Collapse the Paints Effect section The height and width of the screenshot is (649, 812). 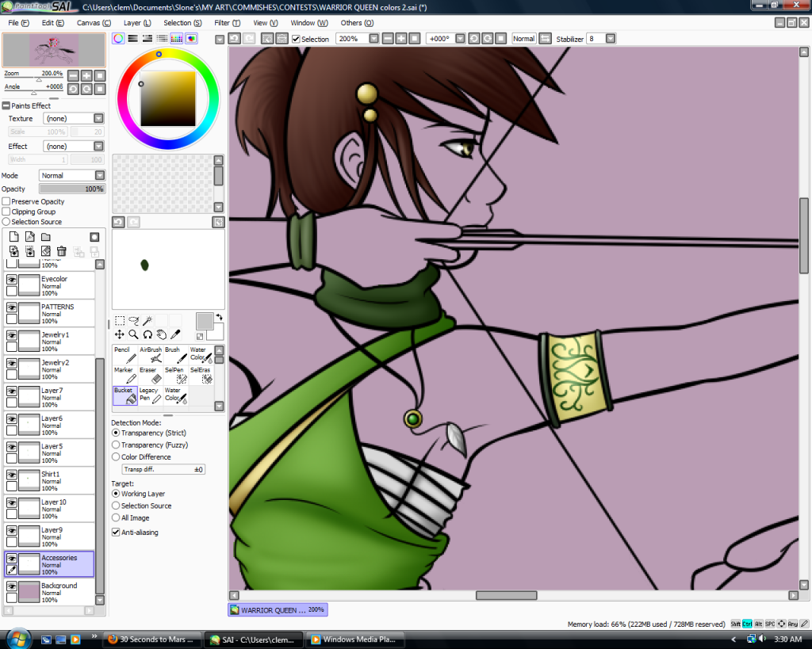6,105
